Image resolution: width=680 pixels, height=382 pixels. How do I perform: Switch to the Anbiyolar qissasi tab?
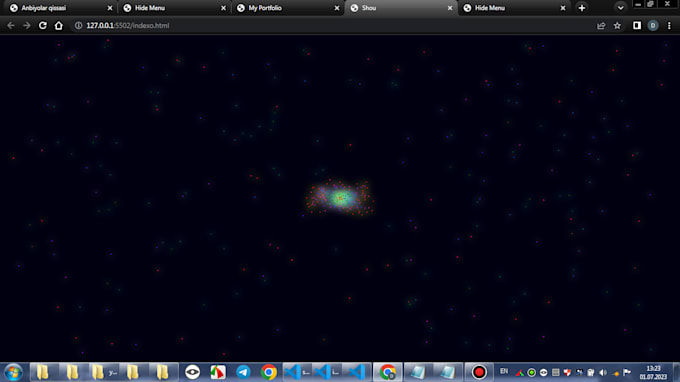(x=61, y=8)
